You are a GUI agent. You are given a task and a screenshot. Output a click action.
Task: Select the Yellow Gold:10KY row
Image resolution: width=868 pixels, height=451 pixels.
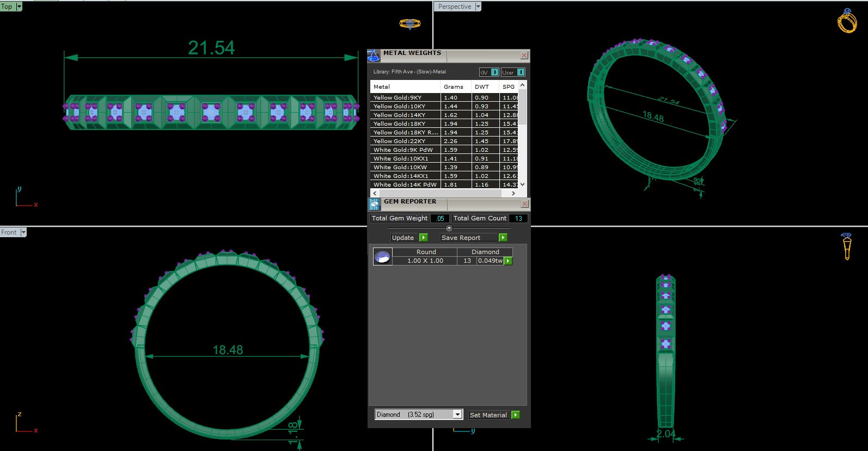click(444, 107)
